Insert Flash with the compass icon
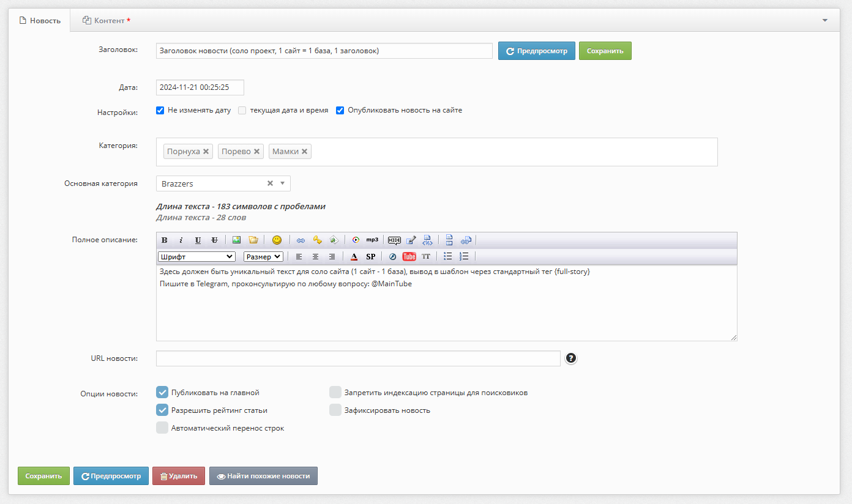This screenshot has width=852, height=504. [393, 256]
